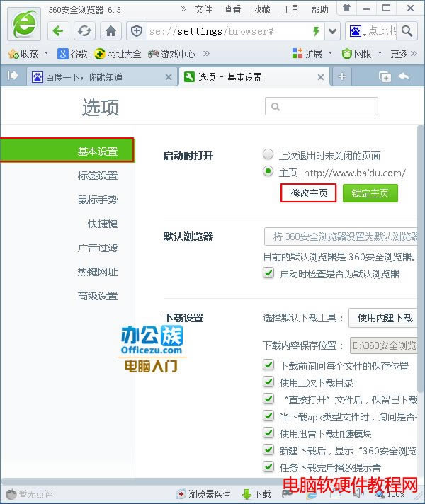Open the skin shirt icon in title bar
Viewport: 425px width, 504px height.
[346, 8]
